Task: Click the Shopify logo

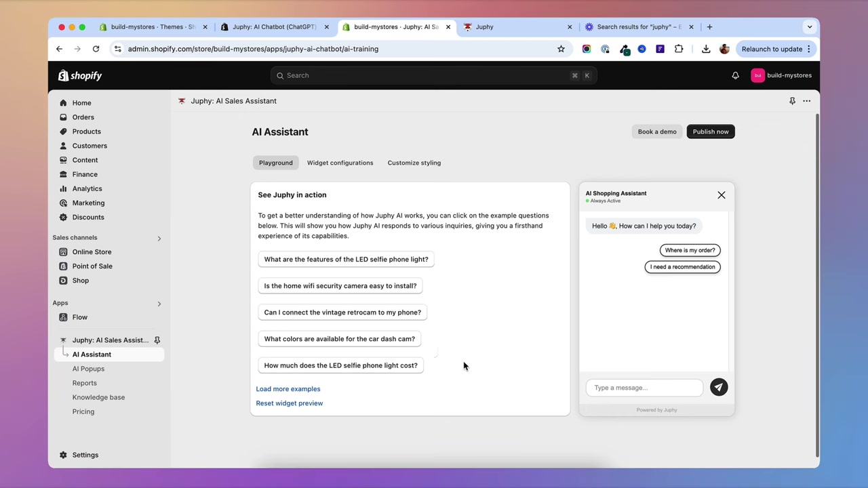Action: pos(80,75)
